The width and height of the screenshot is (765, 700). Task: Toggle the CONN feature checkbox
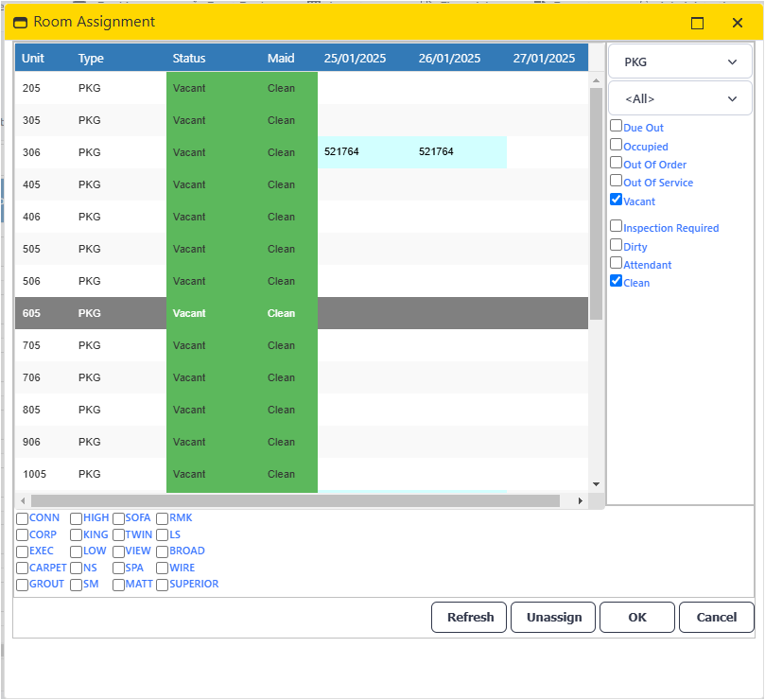click(22, 518)
